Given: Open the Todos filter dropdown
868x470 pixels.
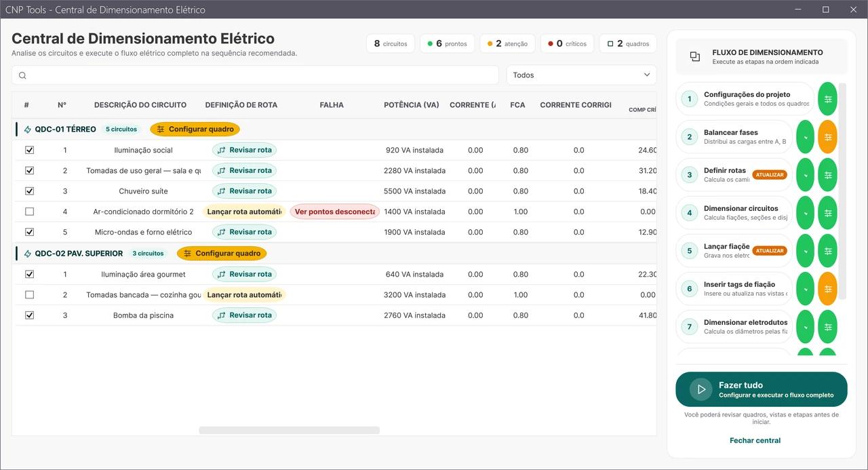Looking at the screenshot, I should [581, 75].
